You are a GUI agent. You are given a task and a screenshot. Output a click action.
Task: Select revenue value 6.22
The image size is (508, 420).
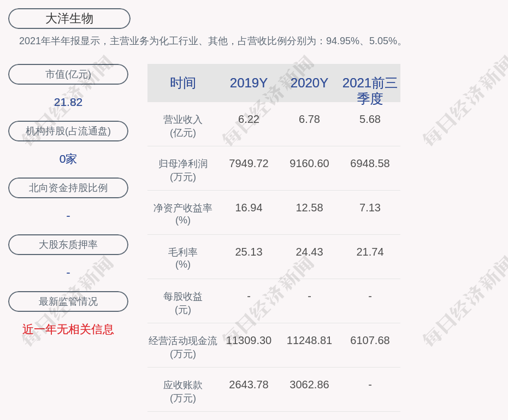pos(249,119)
